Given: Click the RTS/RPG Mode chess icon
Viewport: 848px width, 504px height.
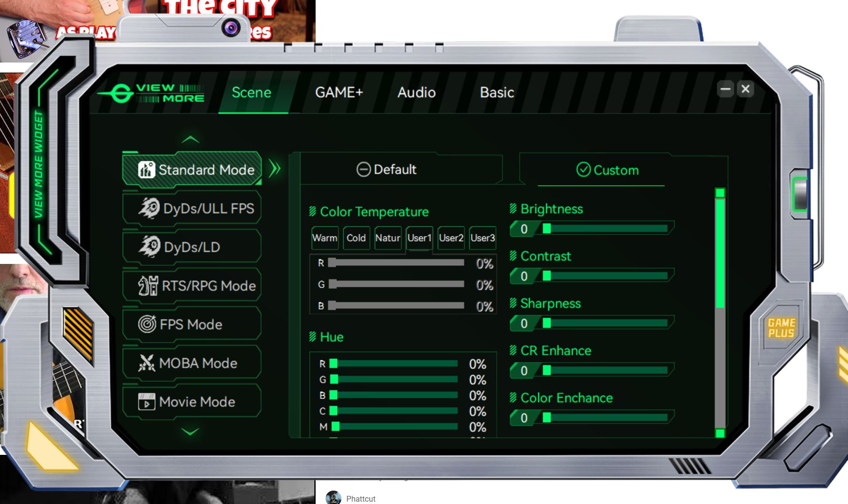Looking at the screenshot, I should click(x=148, y=285).
